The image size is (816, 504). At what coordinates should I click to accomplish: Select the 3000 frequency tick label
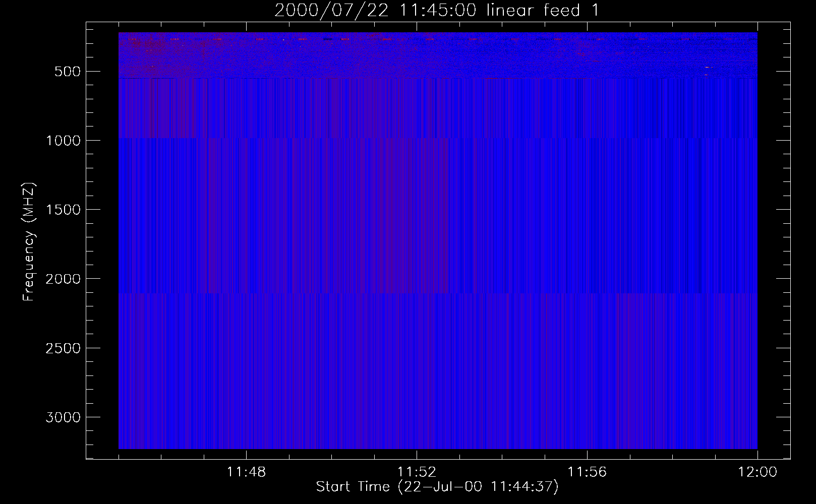pos(63,417)
